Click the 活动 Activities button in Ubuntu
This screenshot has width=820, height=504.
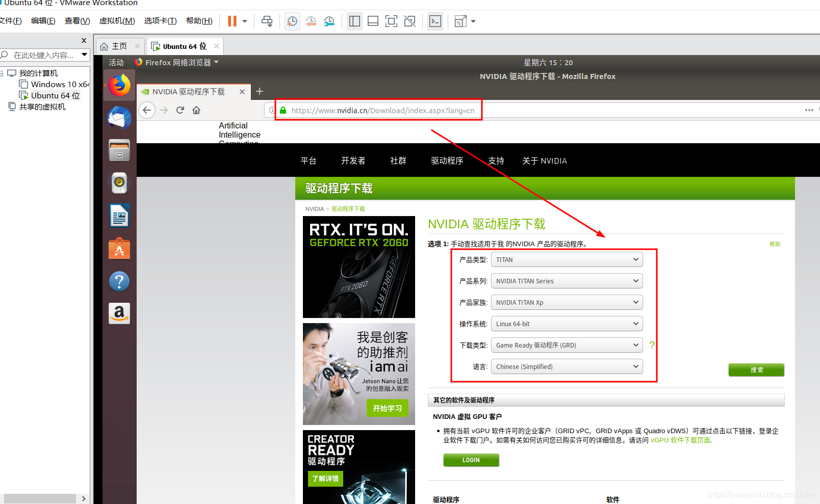point(116,63)
